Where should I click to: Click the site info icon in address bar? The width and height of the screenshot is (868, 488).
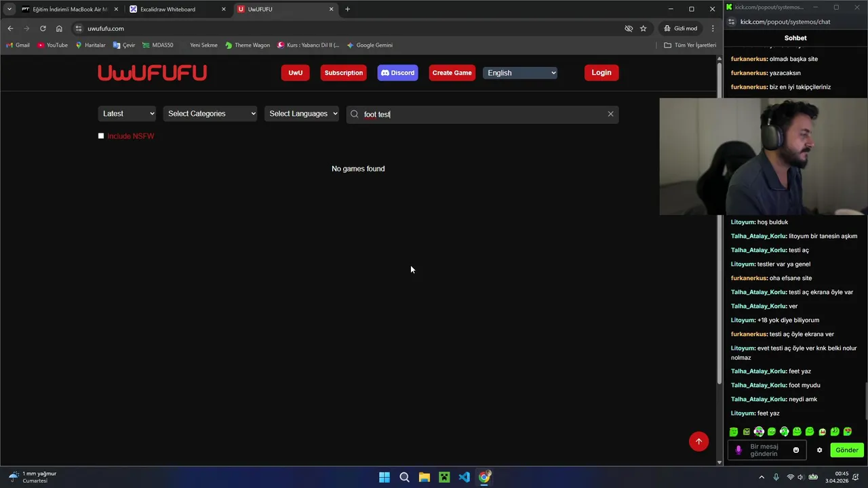pos(79,28)
